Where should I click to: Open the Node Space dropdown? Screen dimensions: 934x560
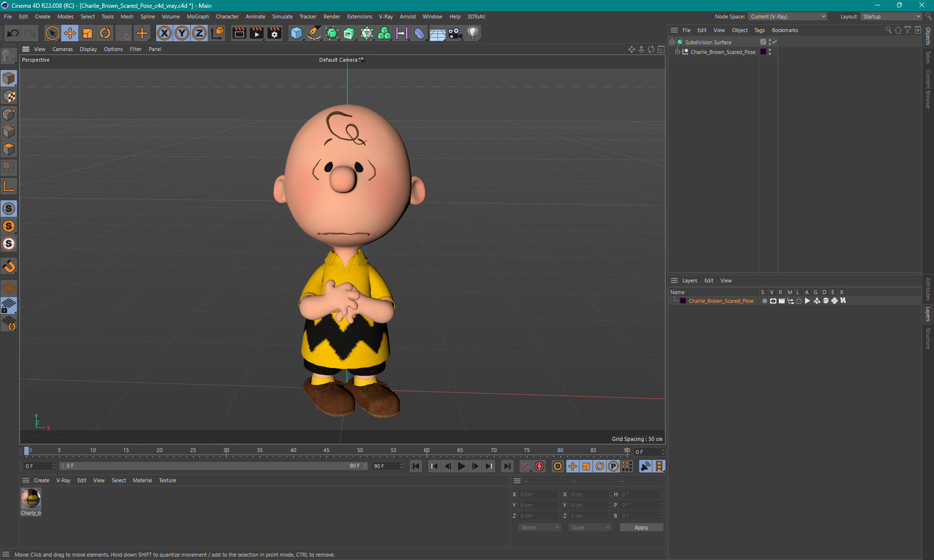pos(787,17)
